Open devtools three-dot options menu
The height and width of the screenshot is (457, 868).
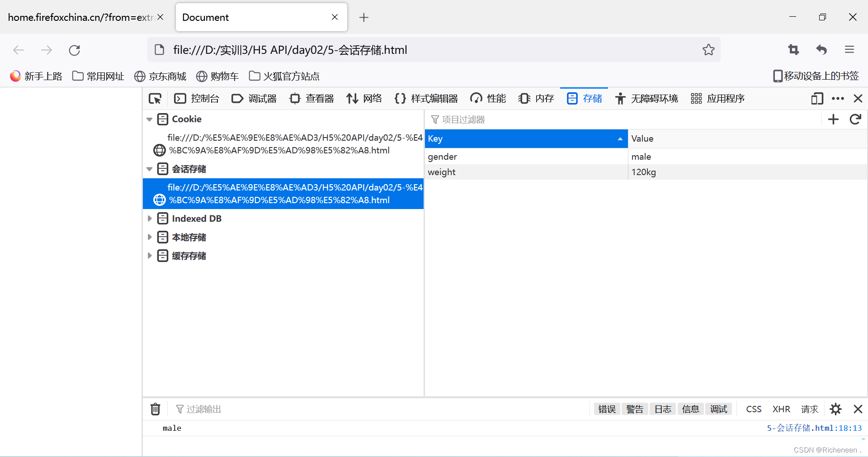tap(838, 99)
